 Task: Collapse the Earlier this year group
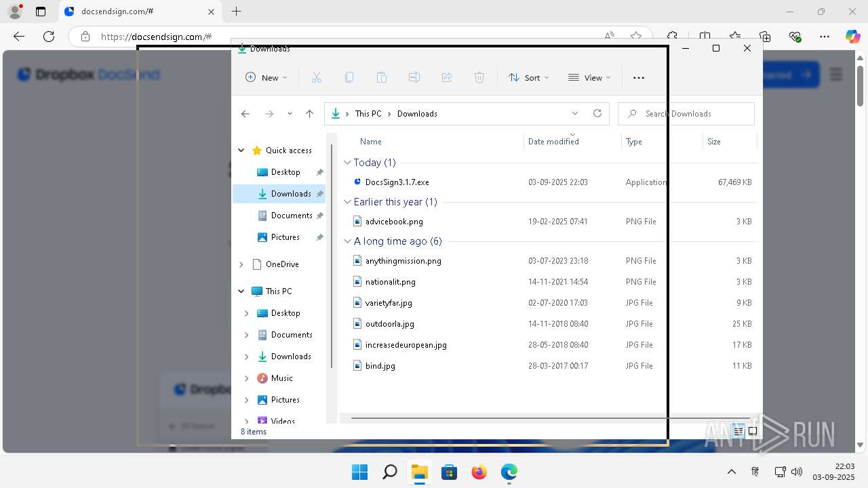pyautogui.click(x=348, y=202)
